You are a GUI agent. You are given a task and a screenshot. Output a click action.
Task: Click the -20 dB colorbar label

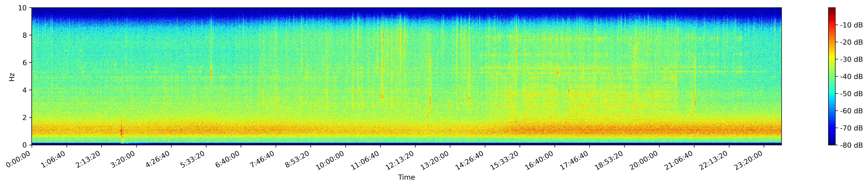pos(851,42)
